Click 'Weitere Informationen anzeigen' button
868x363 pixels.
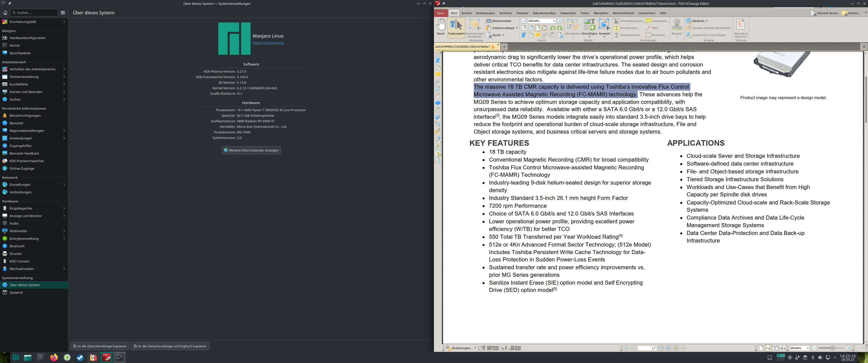click(251, 150)
